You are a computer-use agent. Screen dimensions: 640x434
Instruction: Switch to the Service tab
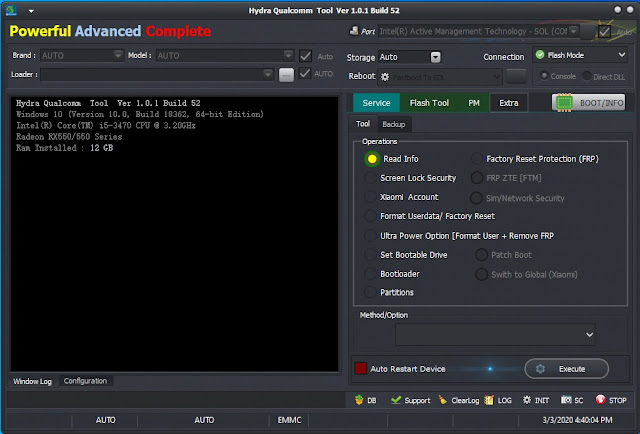pyautogui.click(x=376, y=103)
